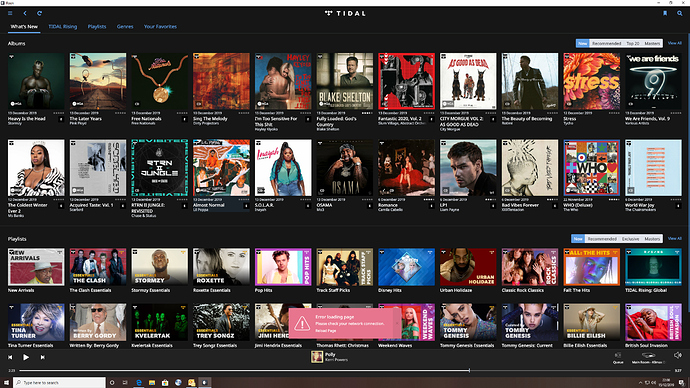Open the volume control speaker icon
The width and height of the screenshot is (690, 388).
click(x=678, y=355)
